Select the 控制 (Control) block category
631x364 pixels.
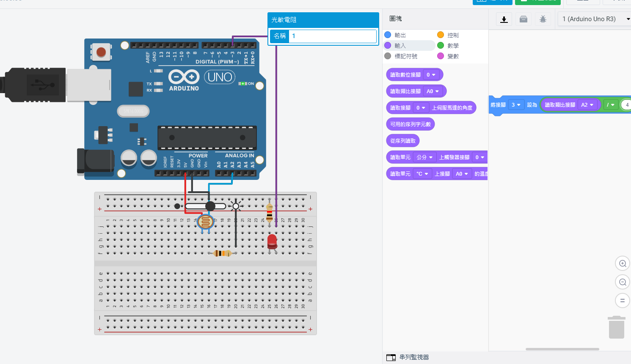click(453, 35)
